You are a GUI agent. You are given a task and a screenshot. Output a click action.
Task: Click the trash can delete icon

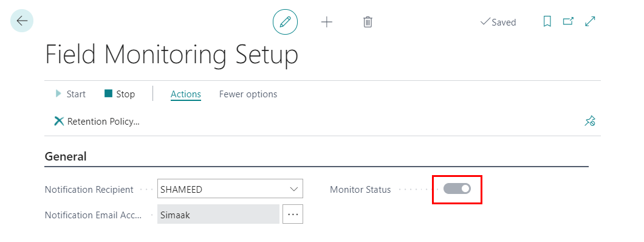[368, 22]
